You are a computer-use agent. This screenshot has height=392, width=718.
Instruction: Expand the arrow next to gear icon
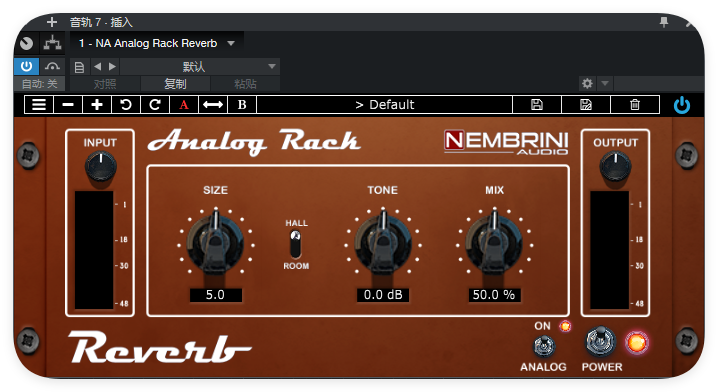coord(605,83)
